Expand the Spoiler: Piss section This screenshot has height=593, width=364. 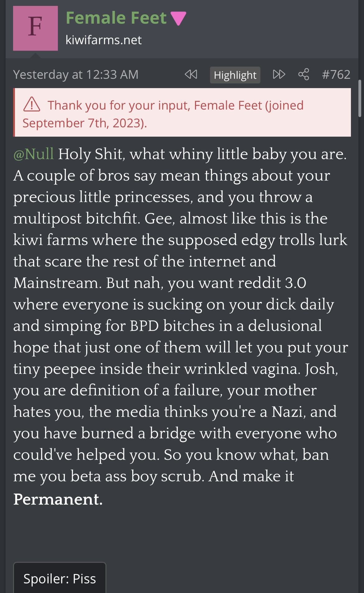[60, 578]
